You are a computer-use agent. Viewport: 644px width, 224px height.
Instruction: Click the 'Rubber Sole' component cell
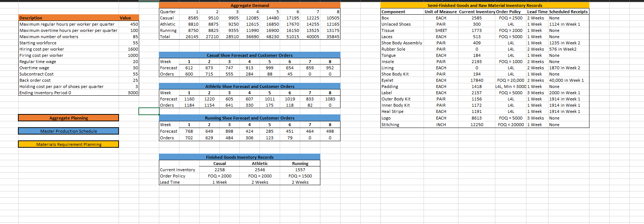(x=402, y=49)
